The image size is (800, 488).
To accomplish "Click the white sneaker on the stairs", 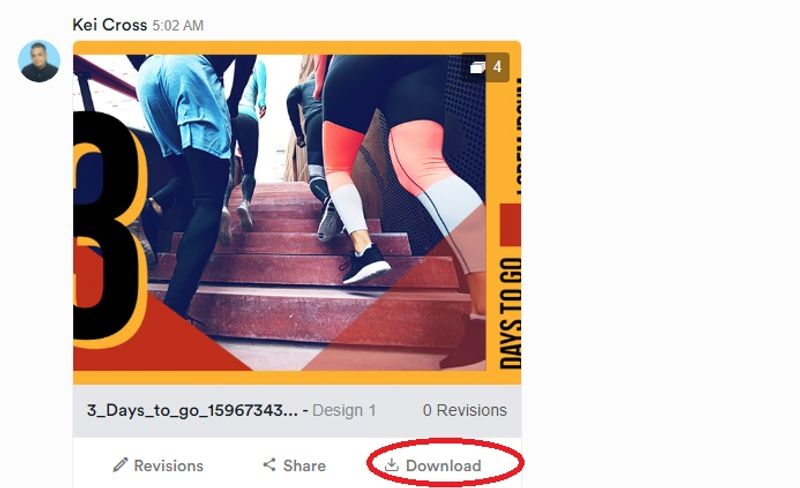I will [x=366, y=265].
